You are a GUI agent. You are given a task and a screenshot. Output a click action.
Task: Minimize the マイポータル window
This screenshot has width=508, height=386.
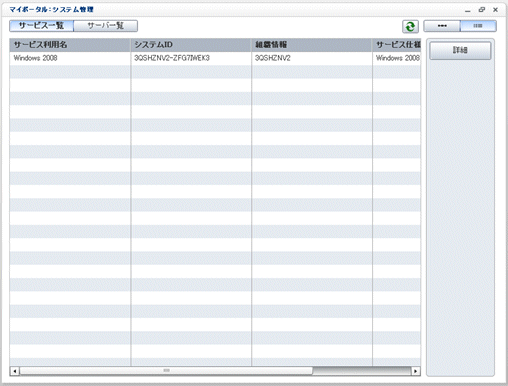[x=468, y=10]
